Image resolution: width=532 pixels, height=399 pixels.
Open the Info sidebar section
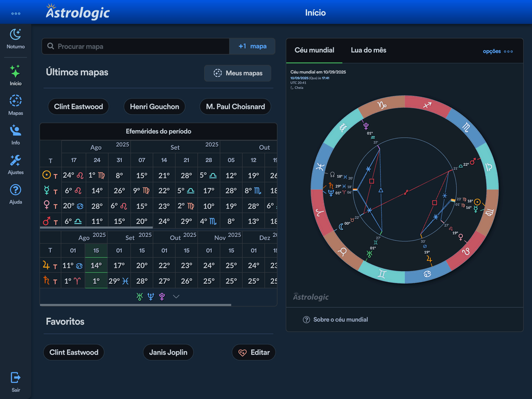(16, 135)
